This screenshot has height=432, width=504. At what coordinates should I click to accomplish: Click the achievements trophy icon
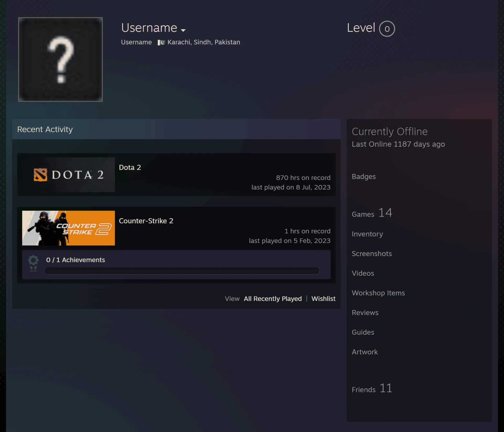point(33,263)
